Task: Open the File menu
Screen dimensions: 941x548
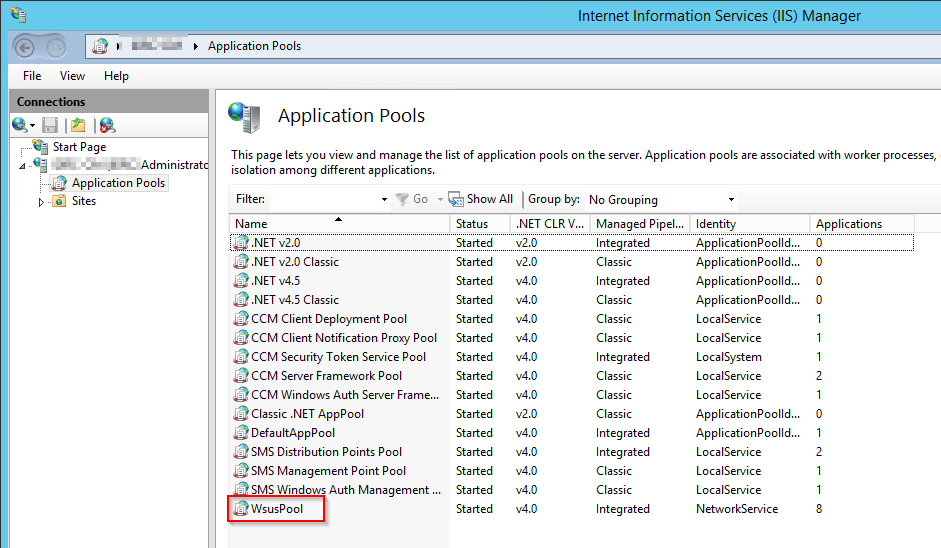Action: (32, 76)
